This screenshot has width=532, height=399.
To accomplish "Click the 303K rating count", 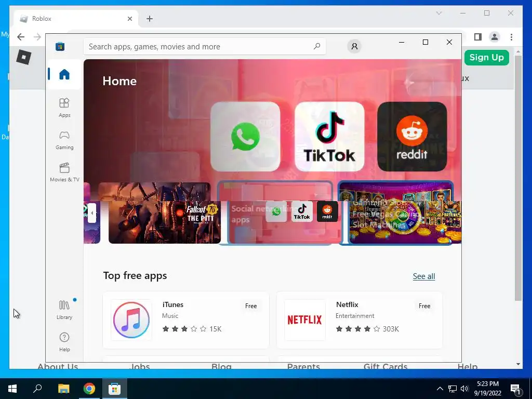I will [391, 329].
